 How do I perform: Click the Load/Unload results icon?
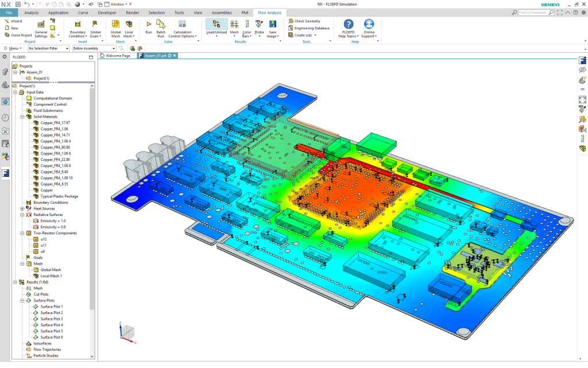click(216, 28)
